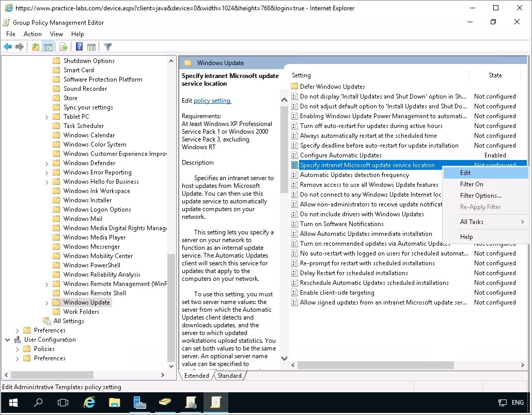Open File Explorer from taskbar

point(114,403)
